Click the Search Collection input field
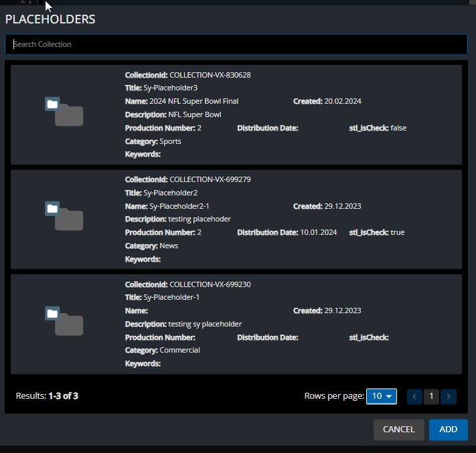476x453 pixels. 236,44
